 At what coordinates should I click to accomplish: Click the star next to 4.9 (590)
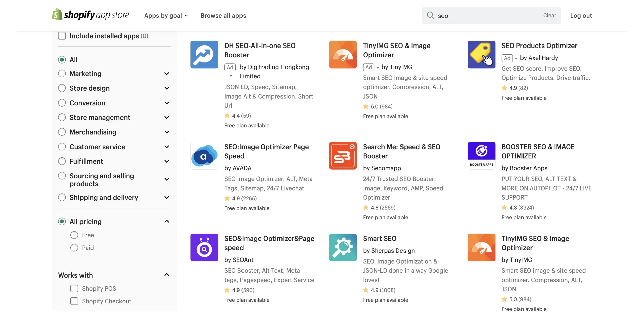click(x=227, y=290)
